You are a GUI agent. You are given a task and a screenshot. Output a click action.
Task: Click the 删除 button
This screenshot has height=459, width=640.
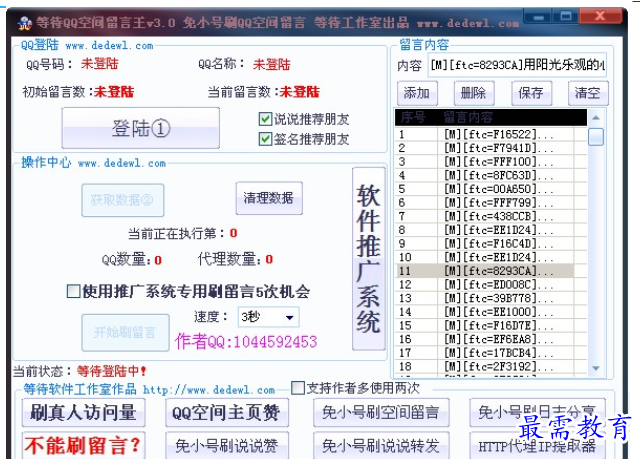474,93
